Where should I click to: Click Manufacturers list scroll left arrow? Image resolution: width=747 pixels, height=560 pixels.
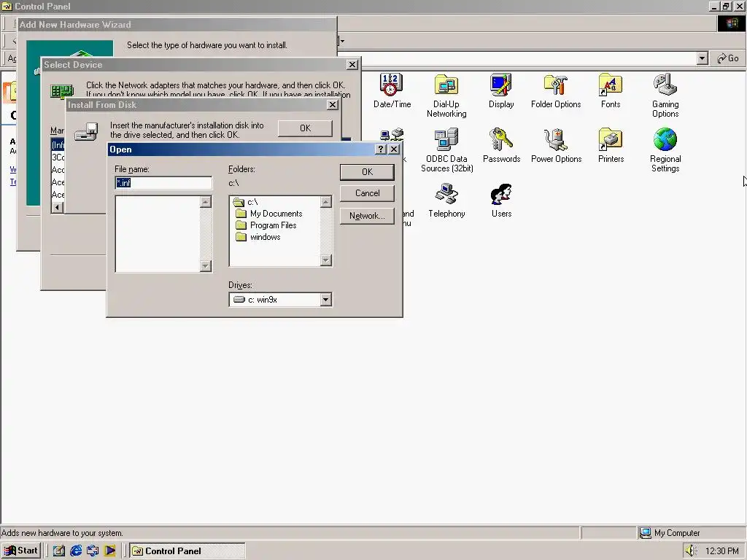pos(57,207)
